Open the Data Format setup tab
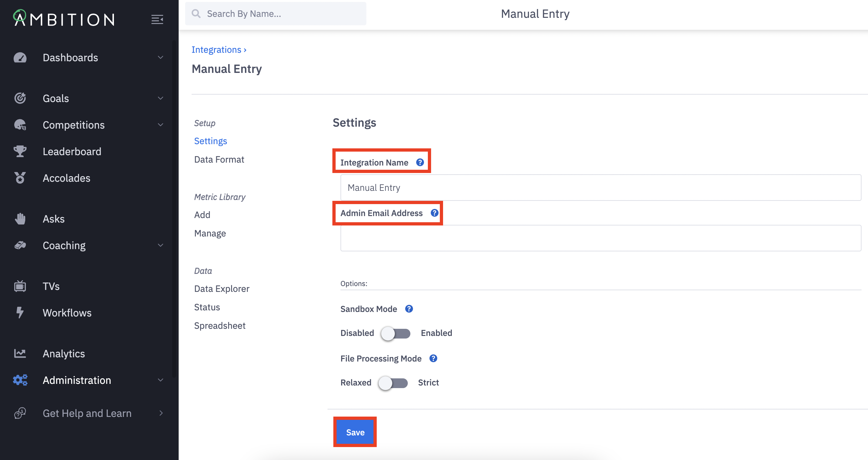The height and width of the screenshot is (460, 868). (x=219, y=159)
